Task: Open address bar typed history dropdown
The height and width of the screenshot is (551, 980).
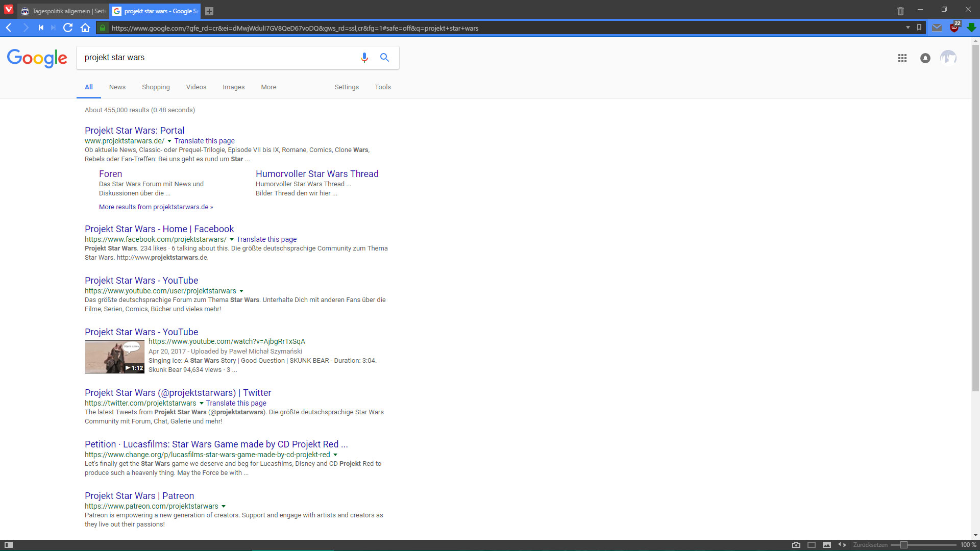Action: 908,28
